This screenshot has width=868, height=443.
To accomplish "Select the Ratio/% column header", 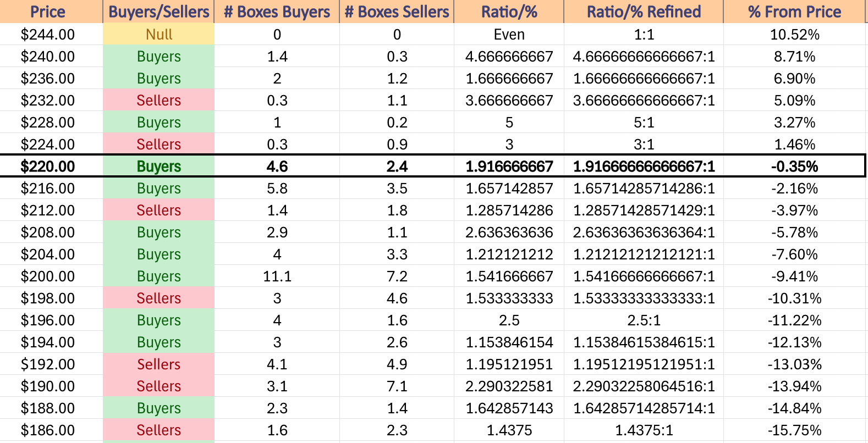I will coord(509,12).
